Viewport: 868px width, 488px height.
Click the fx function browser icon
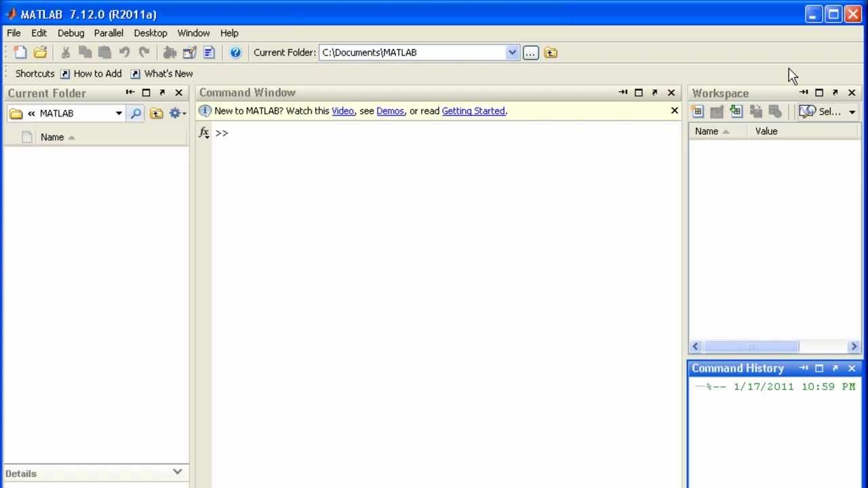tap(204, 133)
